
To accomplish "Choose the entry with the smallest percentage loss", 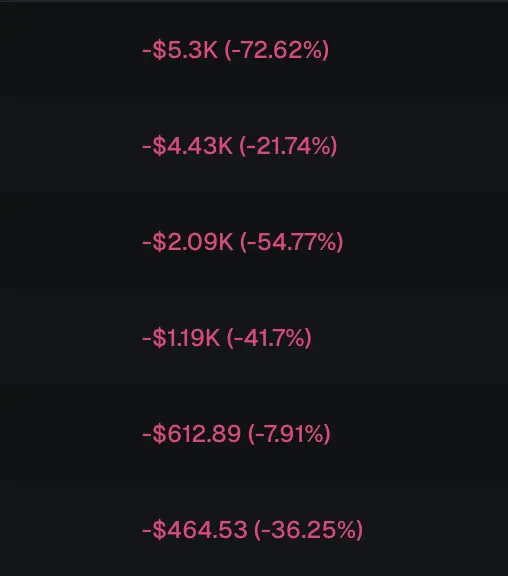I will [x=254, y=433].
